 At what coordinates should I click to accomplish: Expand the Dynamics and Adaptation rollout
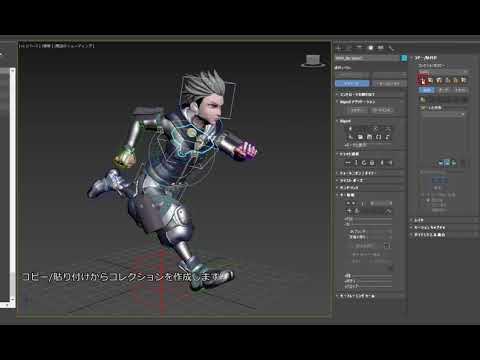(x=443, y=235)
